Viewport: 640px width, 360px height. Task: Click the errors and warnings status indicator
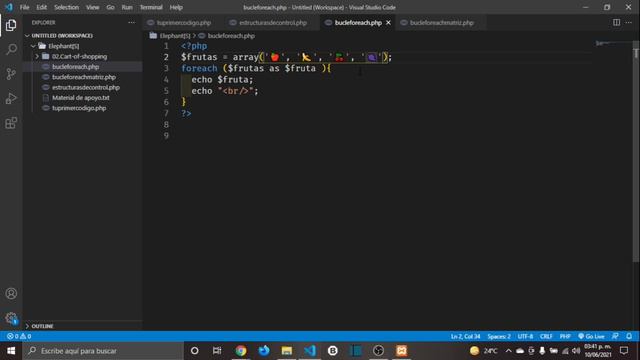(19, 336)
